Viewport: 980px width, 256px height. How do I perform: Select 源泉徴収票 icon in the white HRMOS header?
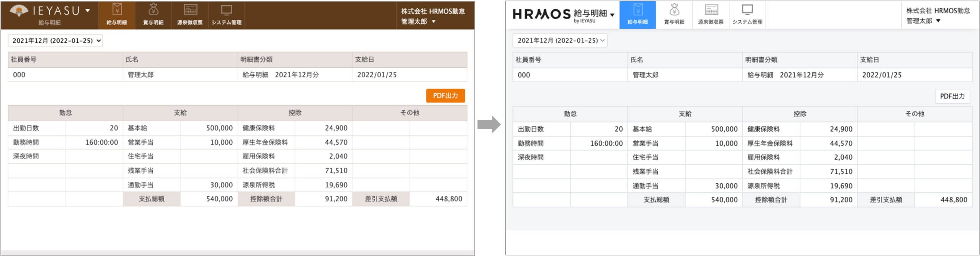(x=711, y=10)
